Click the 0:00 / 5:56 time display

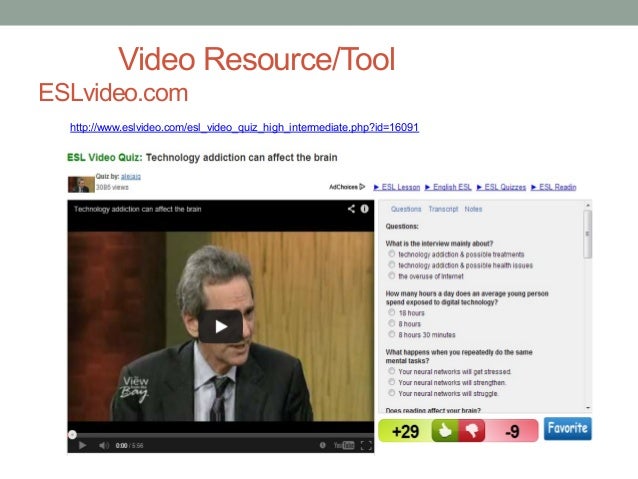tap(129, 446)
